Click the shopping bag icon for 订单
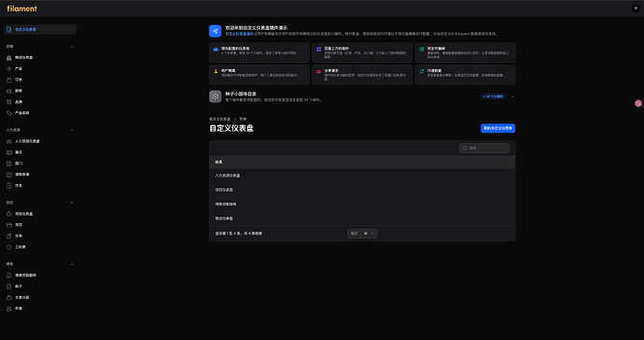 tap(9, 79)
